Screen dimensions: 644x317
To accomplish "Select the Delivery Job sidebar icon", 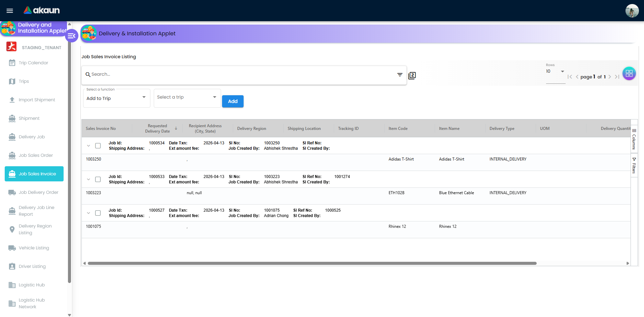I will pyautogui.click(x=12, y=137).
